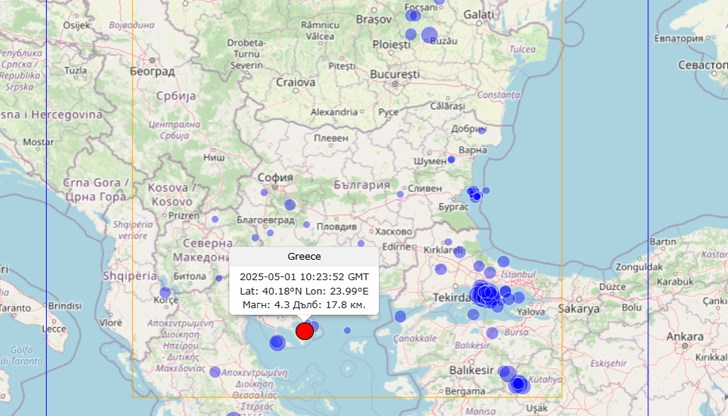
Task: Select the blue marker cluster near Бургас
Action: (474, 193)
